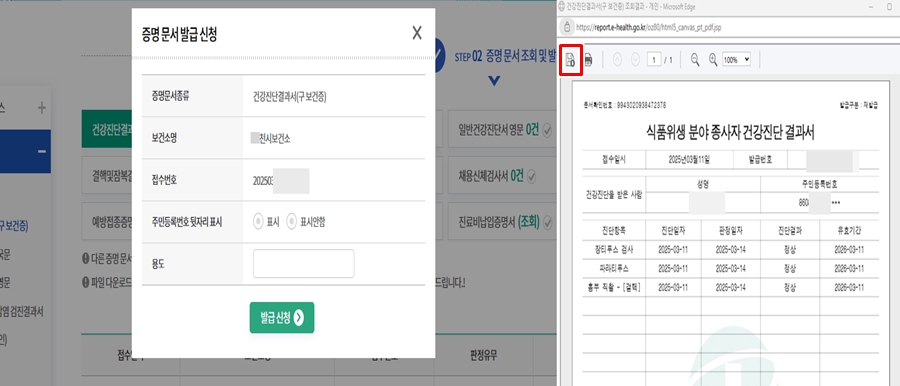Click the lock icon in the Edge address bar
Screen dimensions: 900x386
(x=567, y=26)
